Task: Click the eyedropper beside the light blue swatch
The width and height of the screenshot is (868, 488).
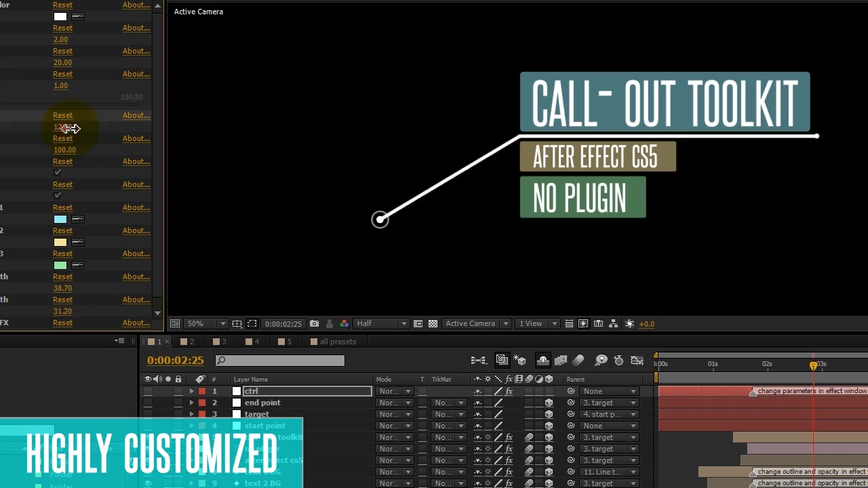Action: pyautogui.click(x=78, y=219)
